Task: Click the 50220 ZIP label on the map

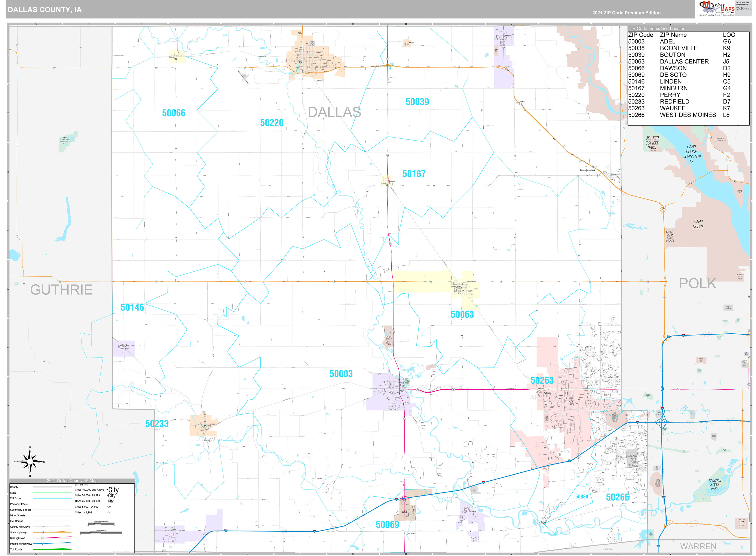Action: pos(272,123)
